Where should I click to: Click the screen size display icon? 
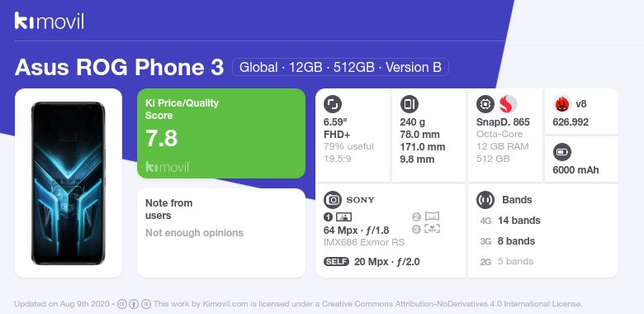pyautogui.click(x=333, y=104)
